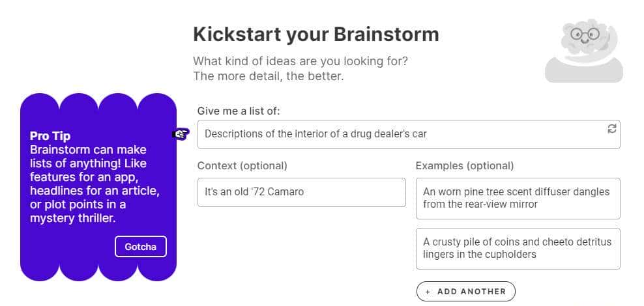This screenshot has height=306, width=644.
Task: Click the refresh icon in the list field
Action: (611, 129)
